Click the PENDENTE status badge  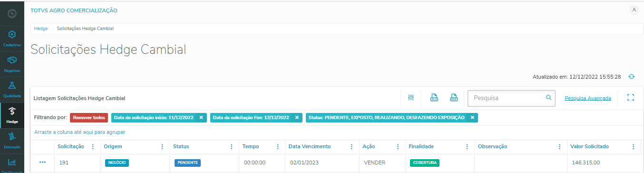coord(187,163)
